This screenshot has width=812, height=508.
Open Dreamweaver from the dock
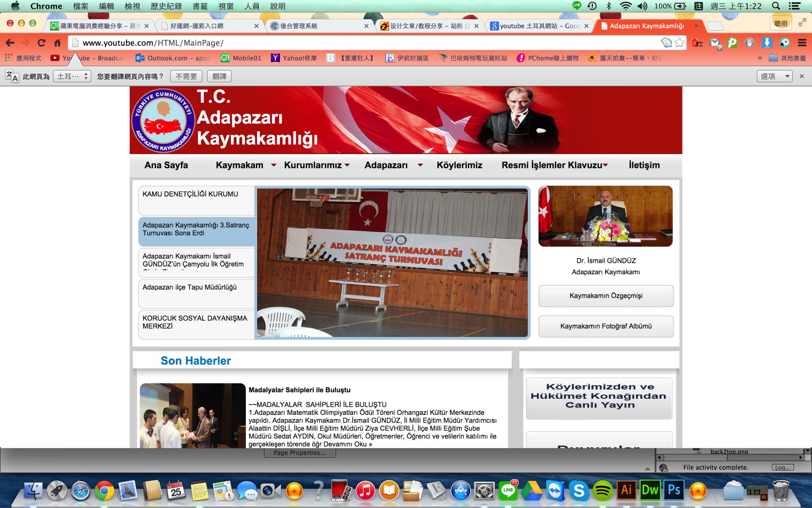(650, 490)
